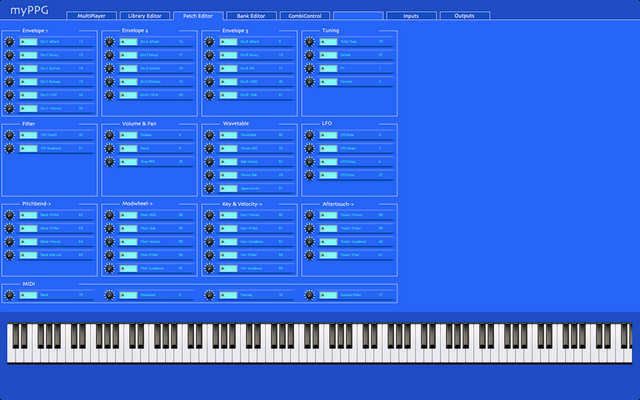Click the Env1 Release knob
Image resolution: width=640 pixels, height=400 pixels.
9,82
